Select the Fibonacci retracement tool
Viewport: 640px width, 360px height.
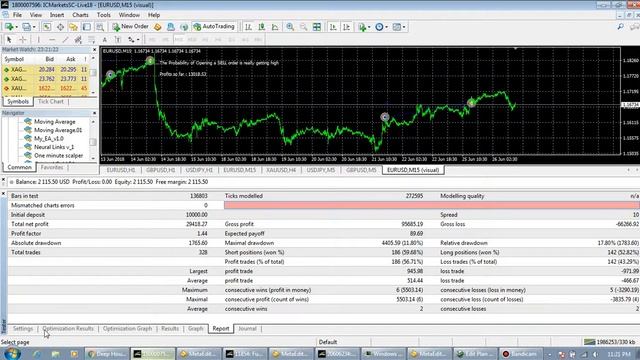coord(91,40)
